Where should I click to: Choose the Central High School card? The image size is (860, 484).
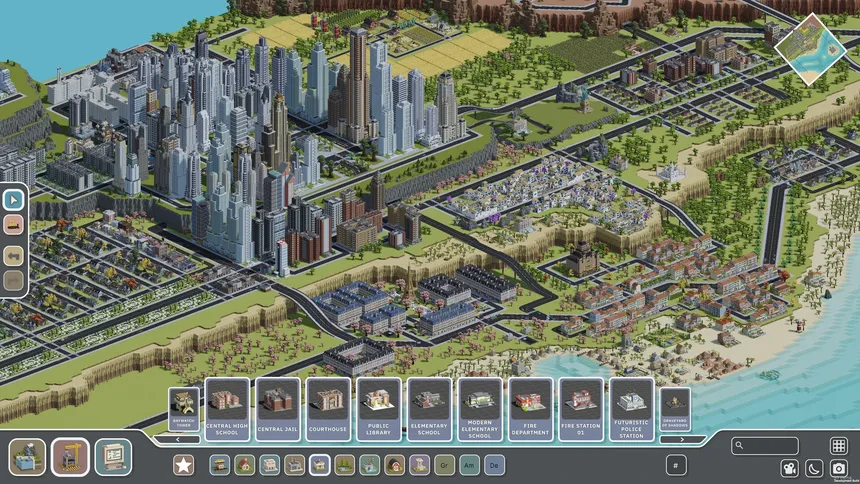coord(227,409)
